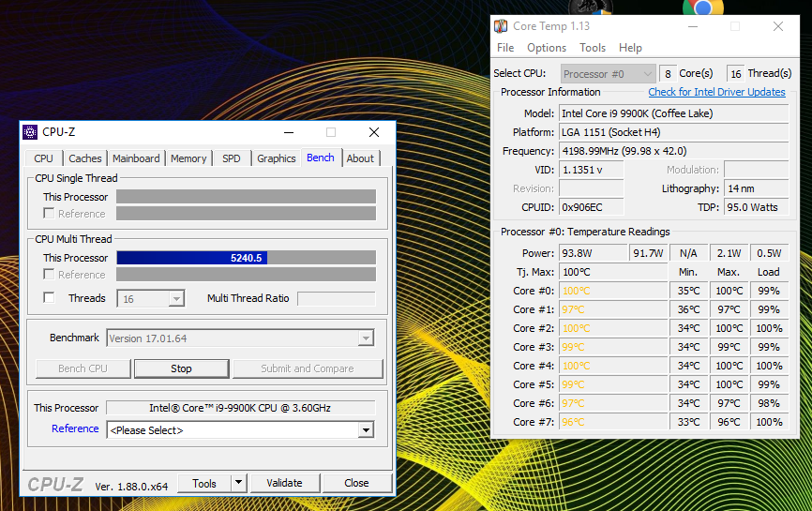Toggle Reference checkbox under CPU Multi Thread

pos(49,275)
